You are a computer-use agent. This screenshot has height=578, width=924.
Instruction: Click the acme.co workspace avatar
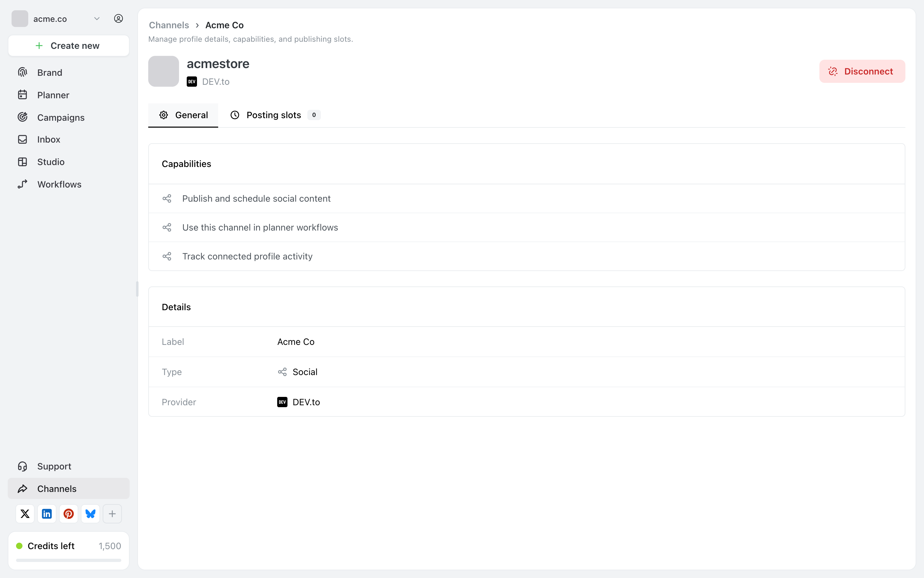[x=20, y=19]
